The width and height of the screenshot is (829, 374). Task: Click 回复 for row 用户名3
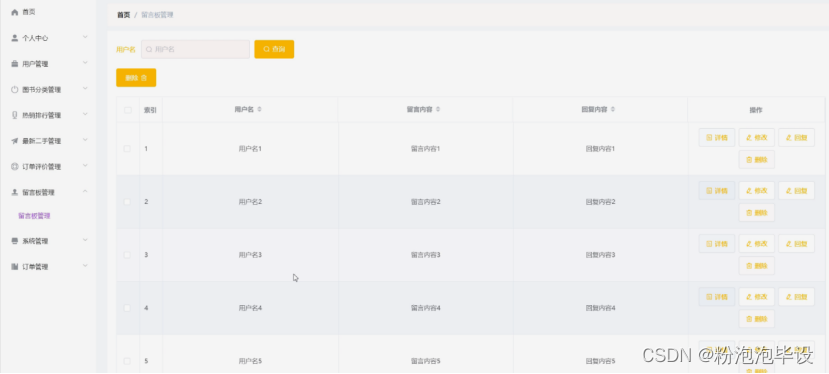796,243
